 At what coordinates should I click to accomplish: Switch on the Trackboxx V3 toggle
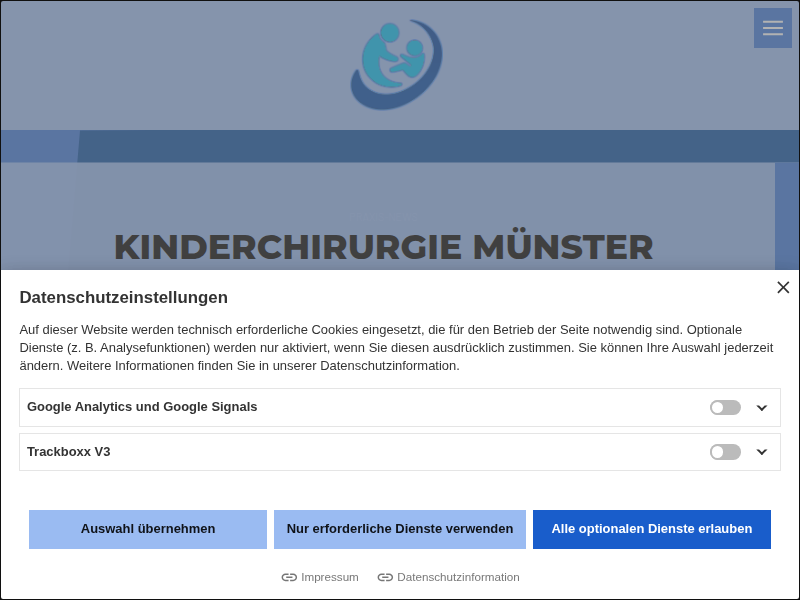pos(723,452)
